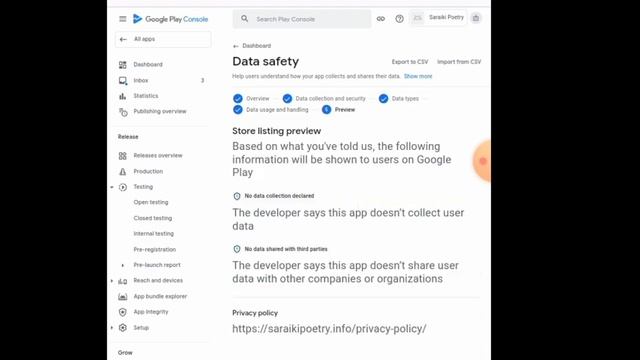
Task: Click the Inbox unread count badge
Action: (x=202, y=80)
